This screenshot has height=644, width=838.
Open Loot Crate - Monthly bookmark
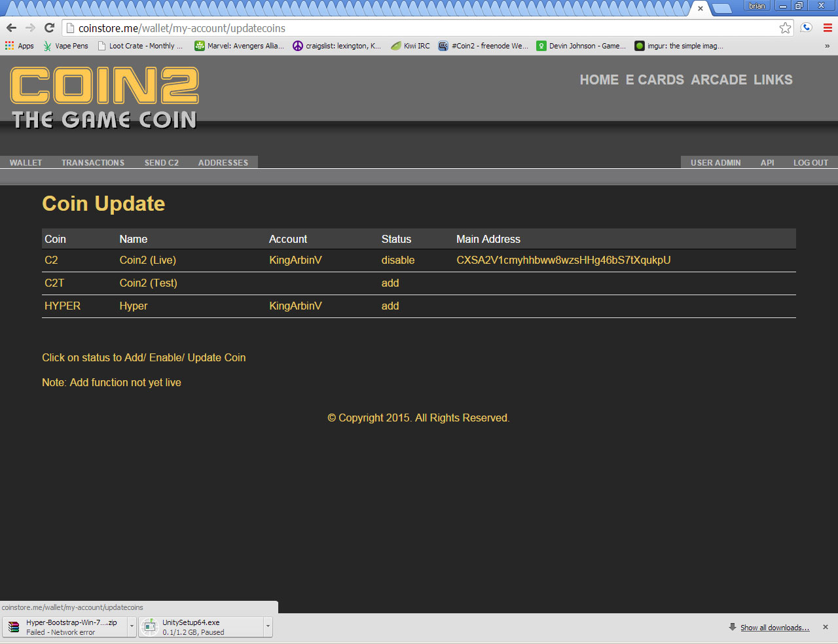(140, 46)
